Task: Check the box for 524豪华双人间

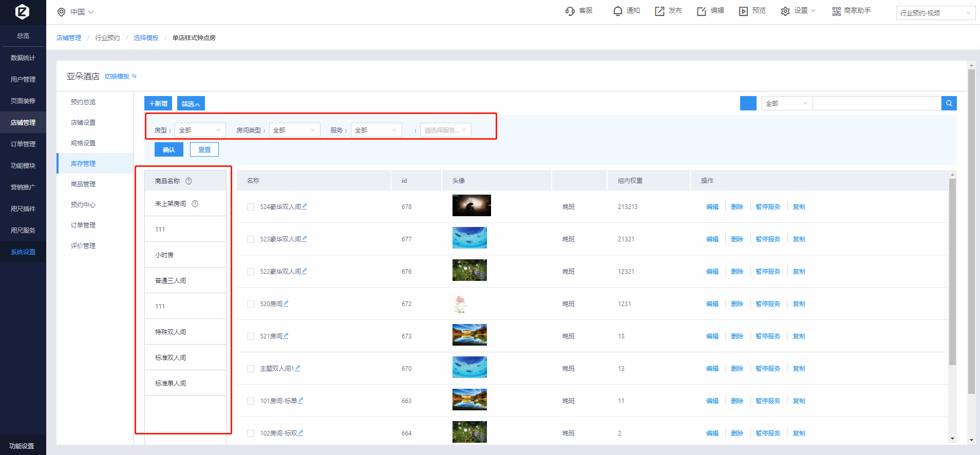Action: pos(251,207)
